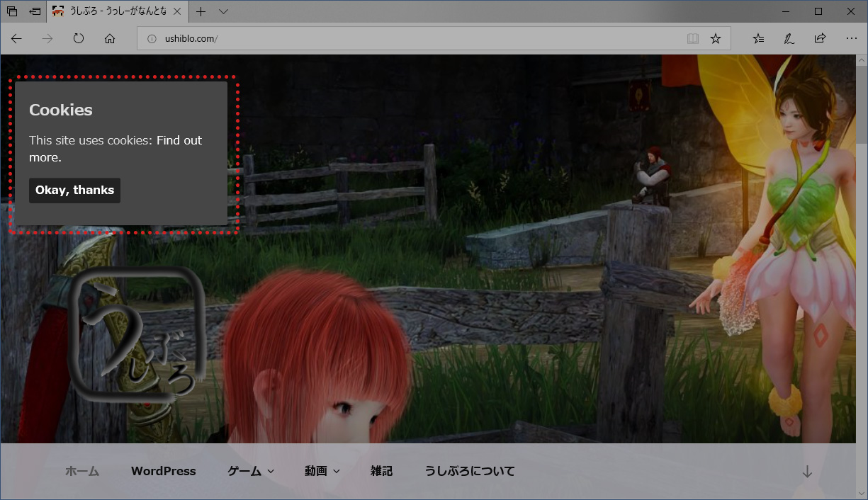
Task: Open the 動画 menu item
Action: 316,471
